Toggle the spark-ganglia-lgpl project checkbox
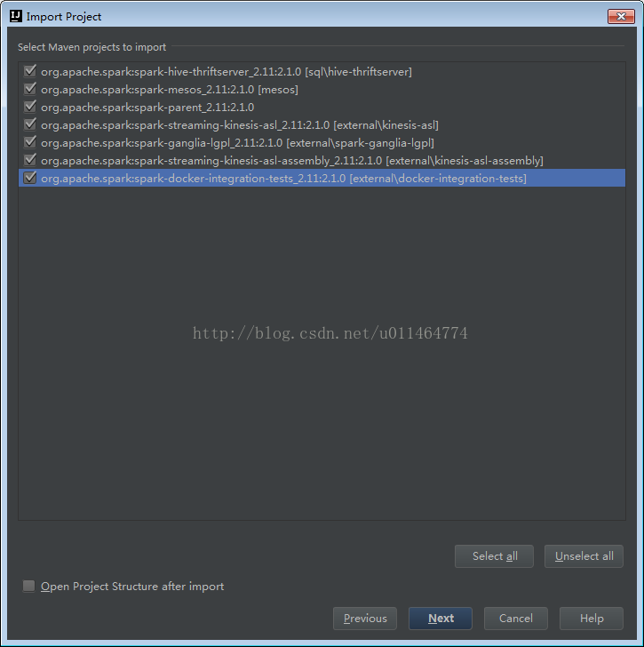The image size is (644, 647). [x=30, y=142]
